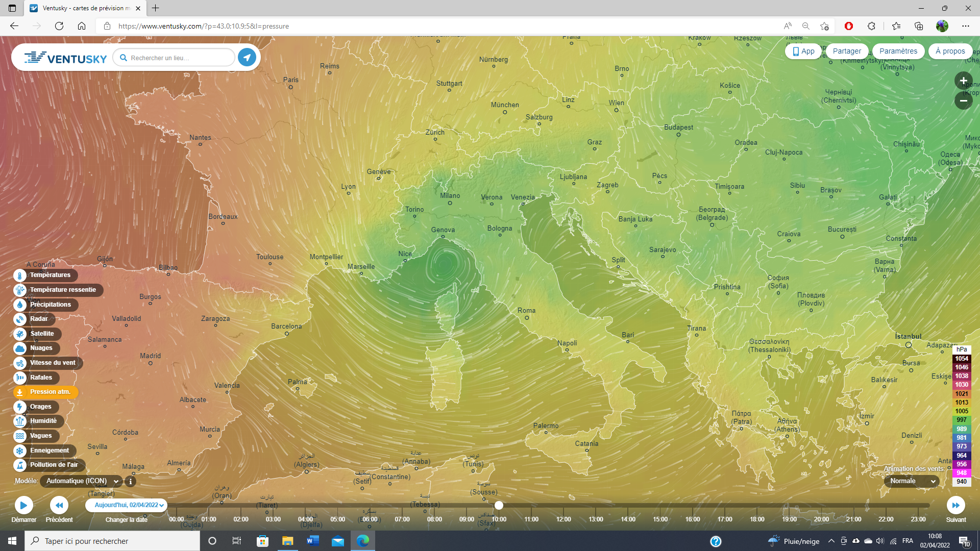This screenshot has width=980, height=551.
Task: Open Mail app from taskbar
Action: (x=338, y=541)
